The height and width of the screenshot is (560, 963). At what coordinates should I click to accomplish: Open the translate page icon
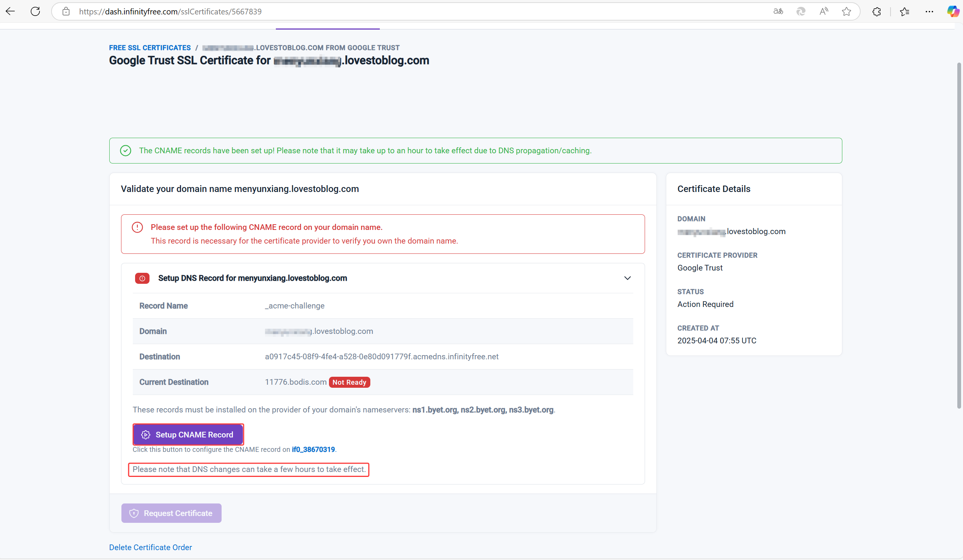(778, 11)
